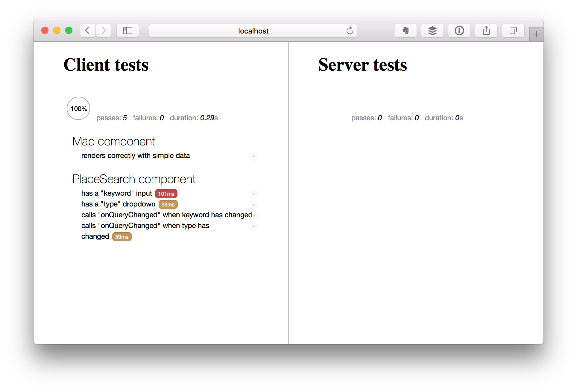Click the Buffer stacked layers extension
The image size is (577, 392).
[432, 31]
